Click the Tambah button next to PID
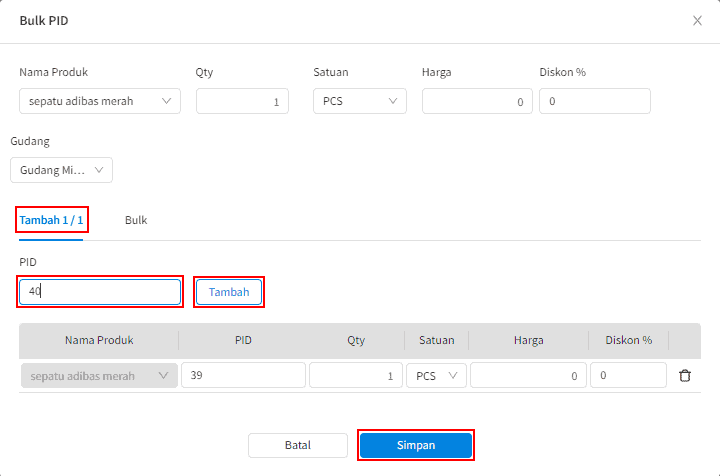 pyautogui.click(x=229, y=292)
